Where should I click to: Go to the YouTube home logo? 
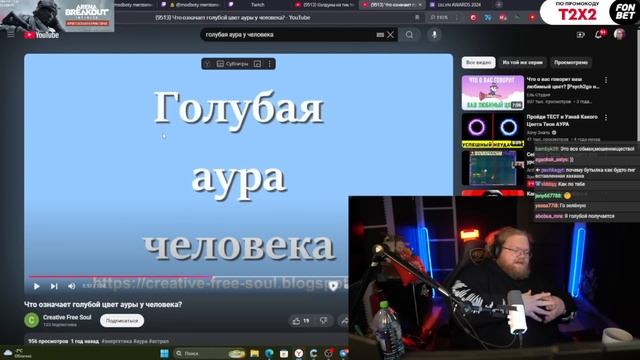[x=41, y=35]
